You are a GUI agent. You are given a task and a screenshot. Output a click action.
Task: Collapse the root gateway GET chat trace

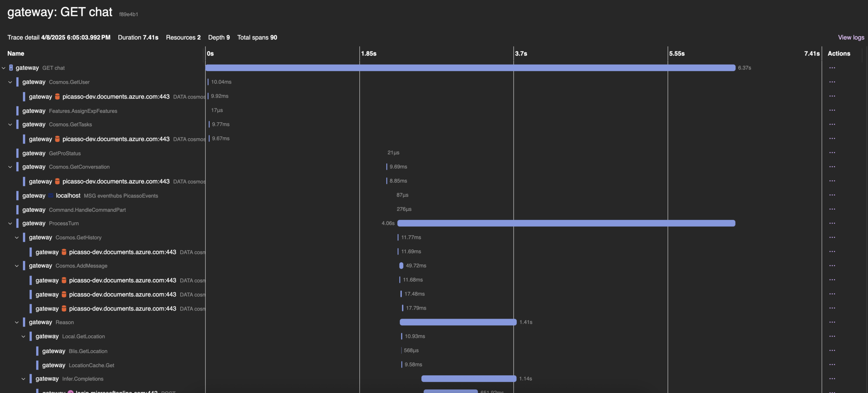[x=3, y=68]
